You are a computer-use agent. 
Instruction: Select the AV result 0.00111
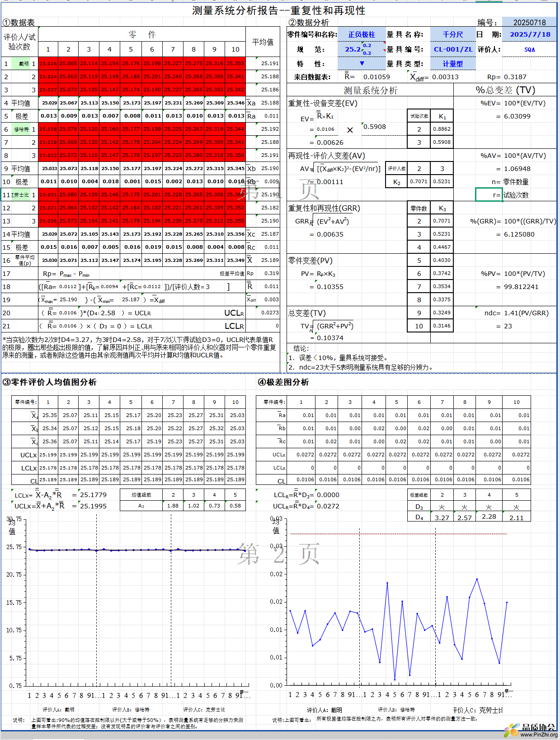click(x=330, y=182)
